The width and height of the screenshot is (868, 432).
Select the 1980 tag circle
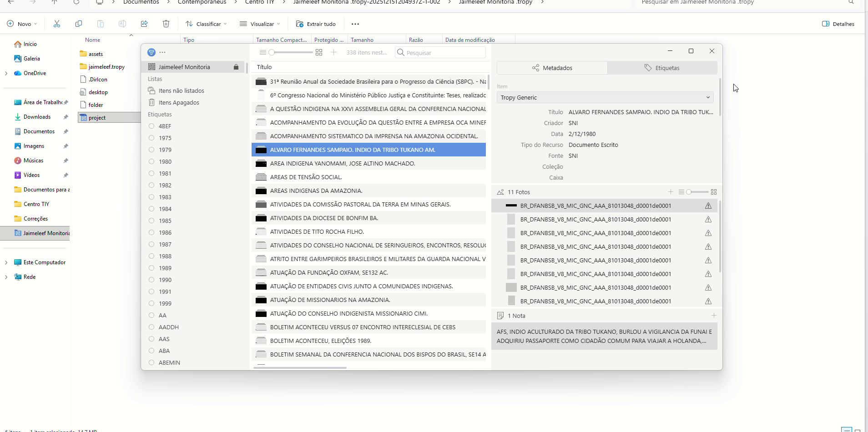point(151,161)
